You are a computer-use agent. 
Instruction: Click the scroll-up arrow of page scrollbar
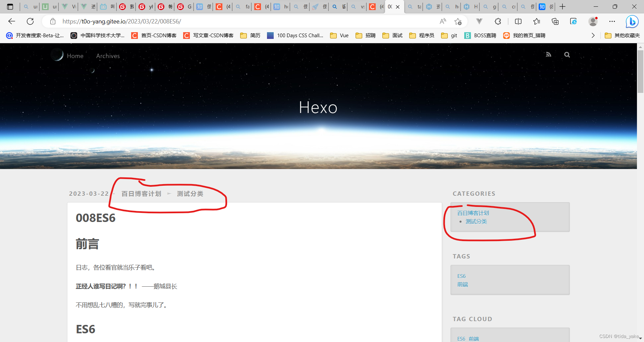[x=640, y=47]
